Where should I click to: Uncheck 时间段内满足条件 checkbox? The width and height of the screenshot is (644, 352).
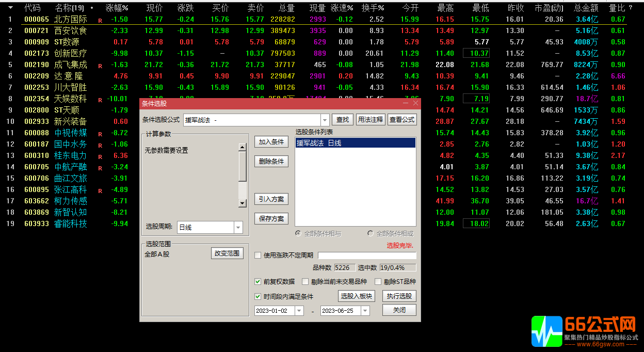pos(258,297)
